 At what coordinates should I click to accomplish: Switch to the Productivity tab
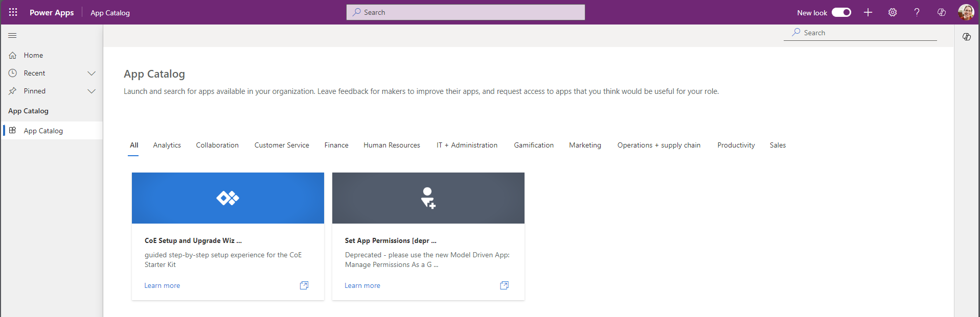coord(736,145)
